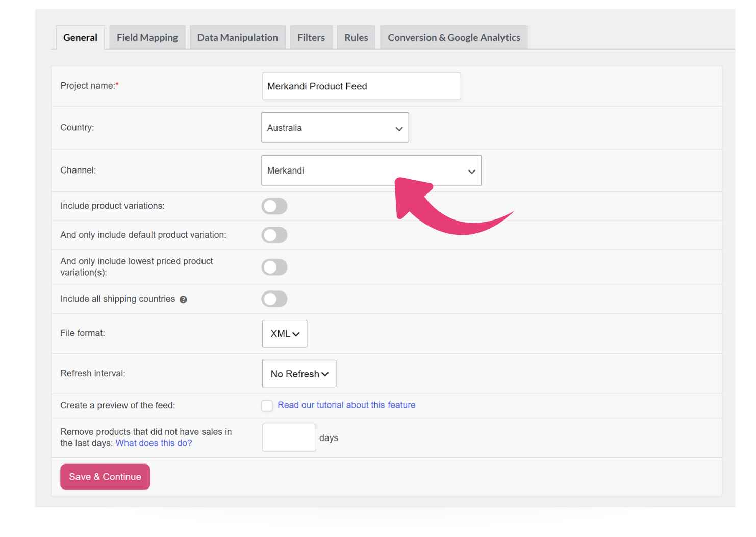
Task: Enable Include all shipping countries switch
Action: click(x=274, y=299)
